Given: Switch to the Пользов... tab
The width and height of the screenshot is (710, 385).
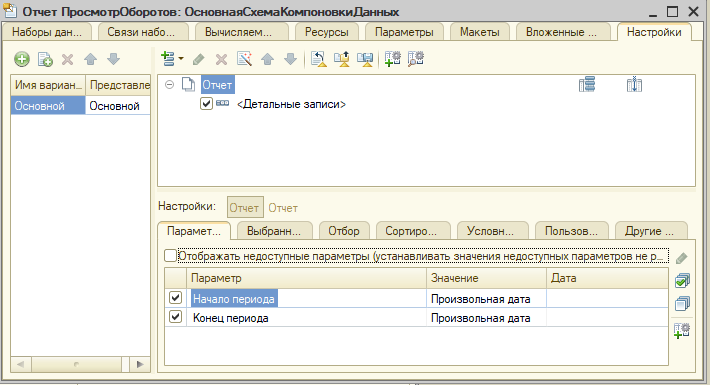Looking at the screenshot, I should click(571, 231).
